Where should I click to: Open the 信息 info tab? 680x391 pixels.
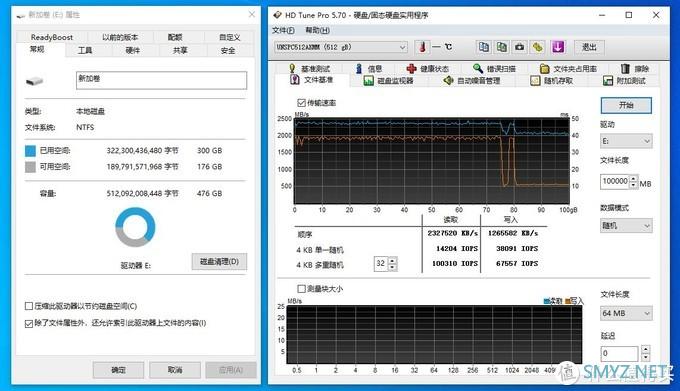click(x=369, y=68)
